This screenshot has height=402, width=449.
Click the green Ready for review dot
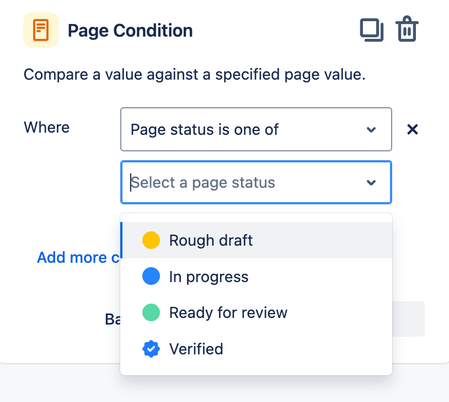(x=151, y=313)
